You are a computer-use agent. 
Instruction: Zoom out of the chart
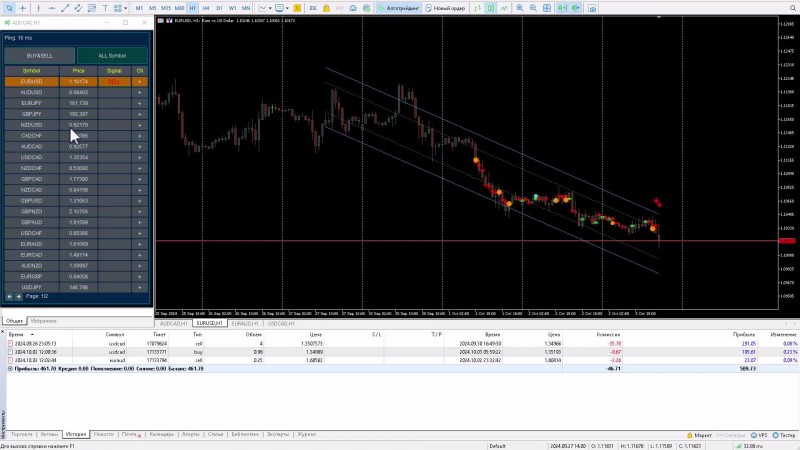point(533,8)
